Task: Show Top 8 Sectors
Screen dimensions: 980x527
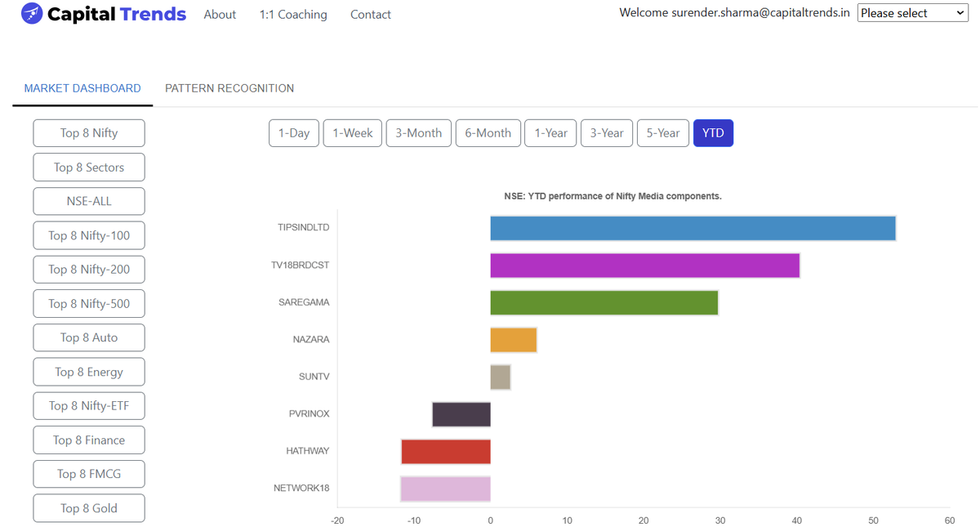Action: click(89, 167)
